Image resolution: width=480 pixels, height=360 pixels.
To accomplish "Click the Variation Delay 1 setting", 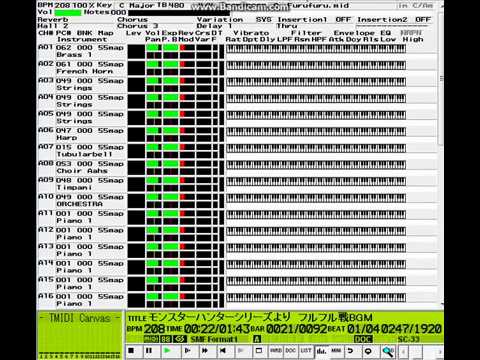I will tap(214, 26).
